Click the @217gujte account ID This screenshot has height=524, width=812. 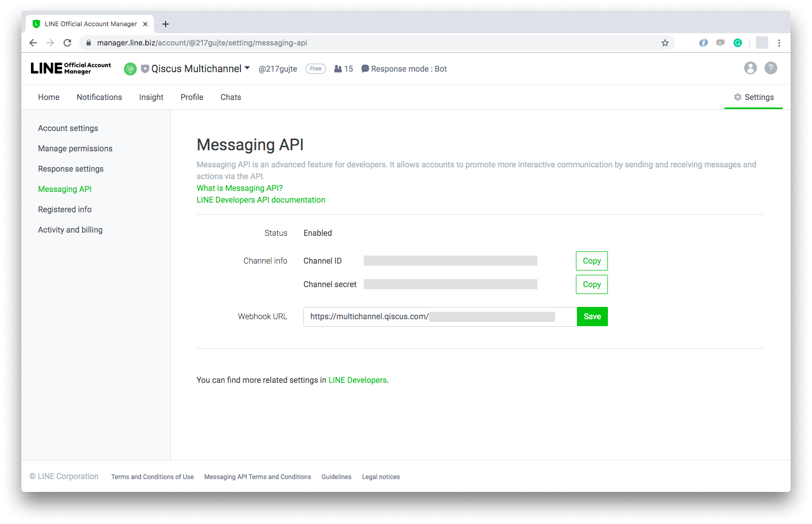tap(278, 69)
